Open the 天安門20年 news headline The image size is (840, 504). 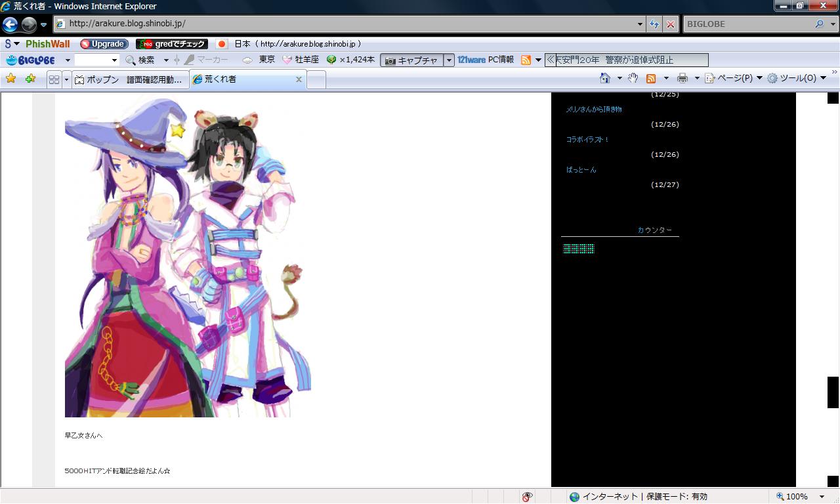pyautogui.click(x=614, y=60)
